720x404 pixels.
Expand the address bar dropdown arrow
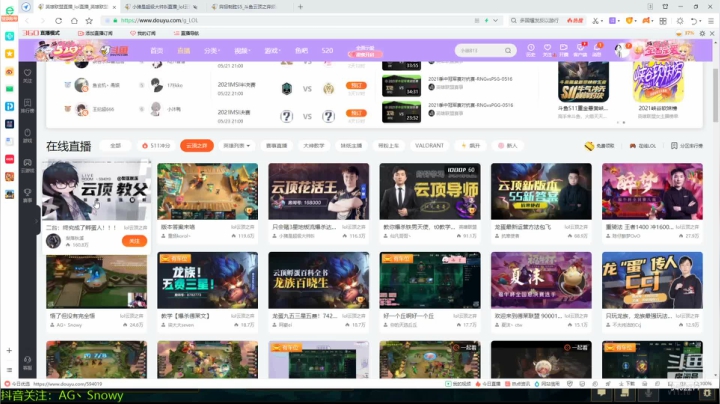point(495,21)
